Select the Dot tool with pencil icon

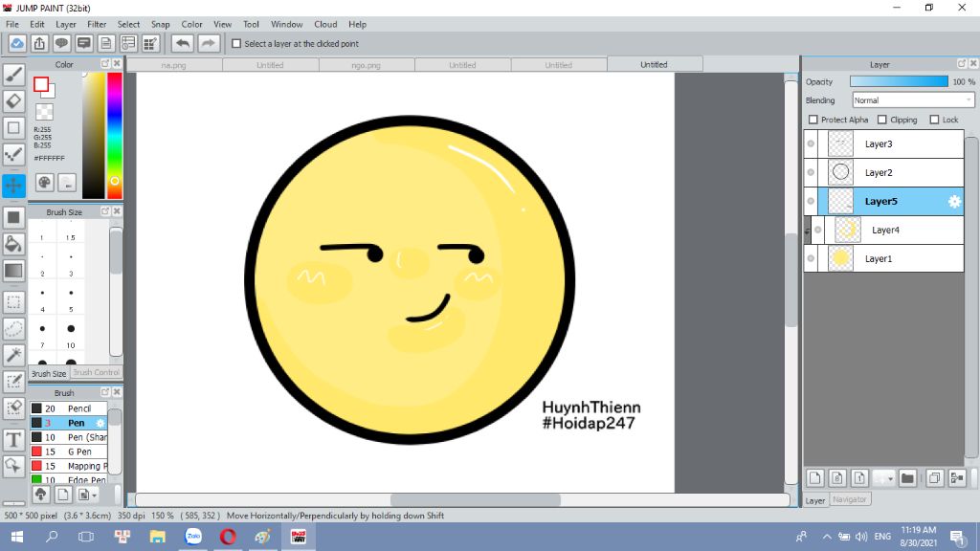point(13,155)
